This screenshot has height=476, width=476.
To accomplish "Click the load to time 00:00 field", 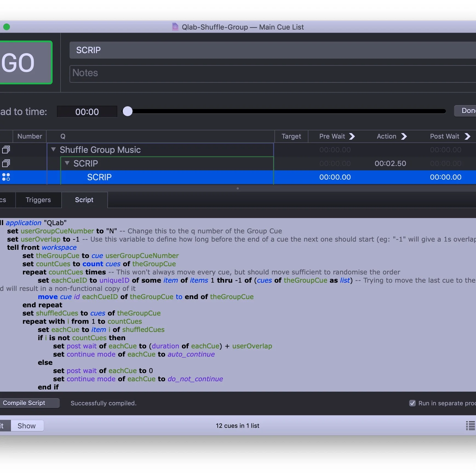I will coord(87,112).
